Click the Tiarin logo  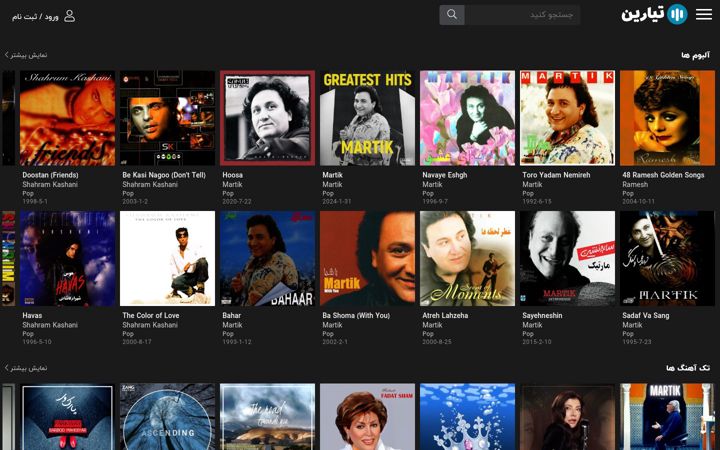(x=654, y=15)
